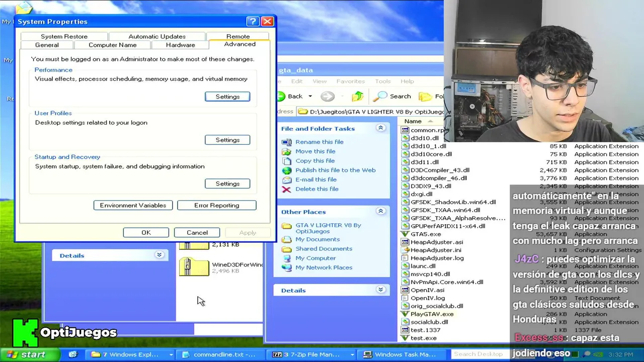Switch to General tab
644x362 pixels.
click(47, 45)
